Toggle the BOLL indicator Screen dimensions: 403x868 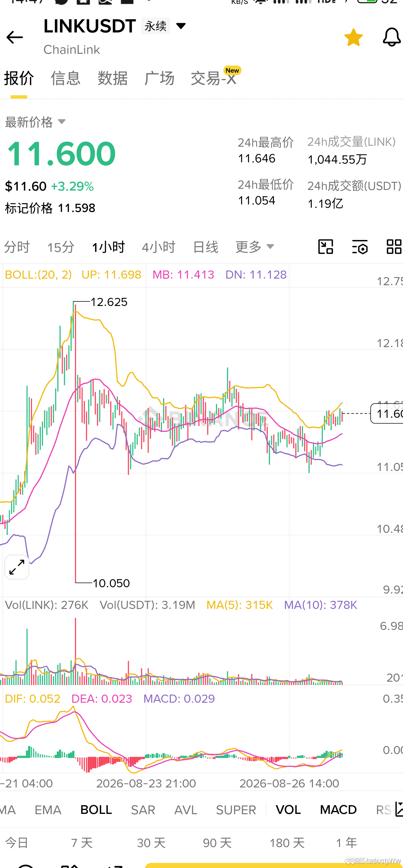pyautogui.click(x=96, y=810)
